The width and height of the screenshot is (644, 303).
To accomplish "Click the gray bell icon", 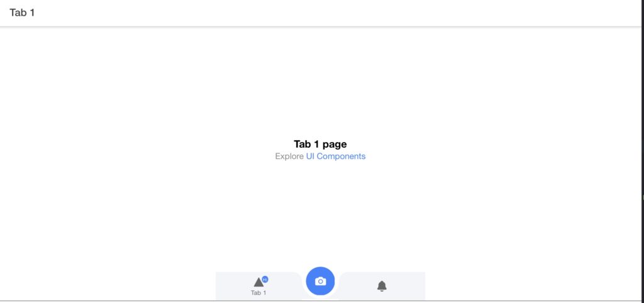I will [382, 286].
